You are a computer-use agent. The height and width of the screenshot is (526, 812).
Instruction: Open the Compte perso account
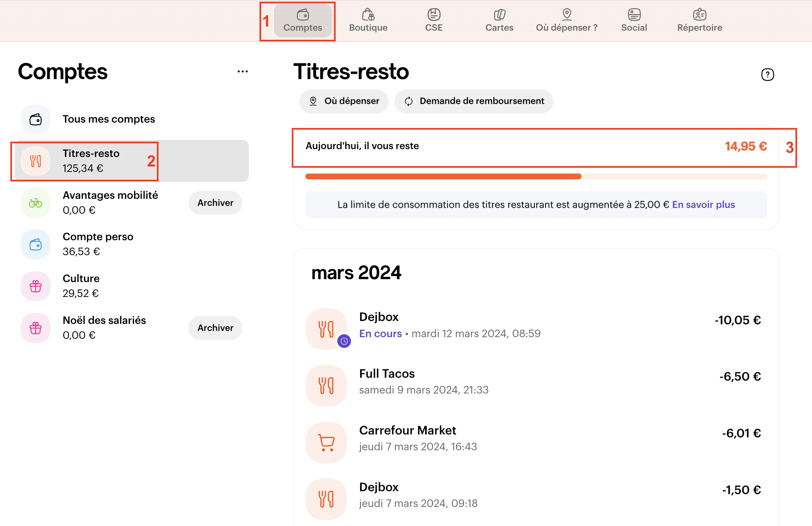coord(98,244)
